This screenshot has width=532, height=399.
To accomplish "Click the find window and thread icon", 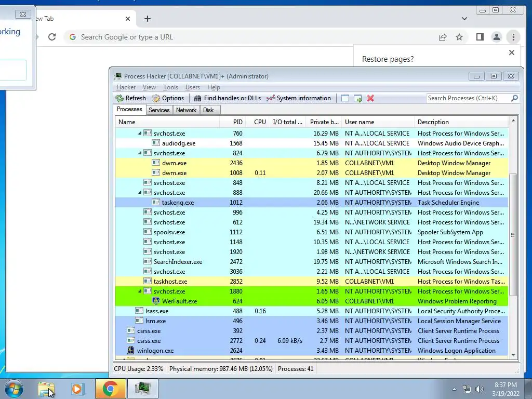I will (x=357, y=98).
